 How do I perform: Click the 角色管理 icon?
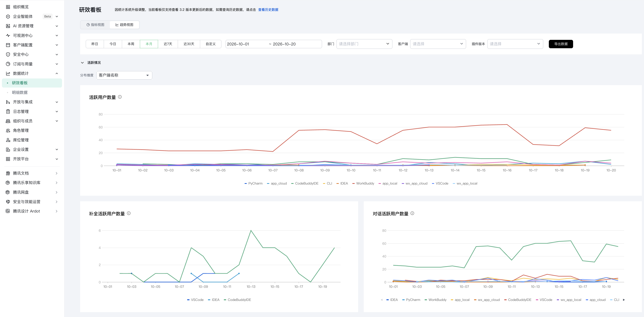tap(8, 131)
